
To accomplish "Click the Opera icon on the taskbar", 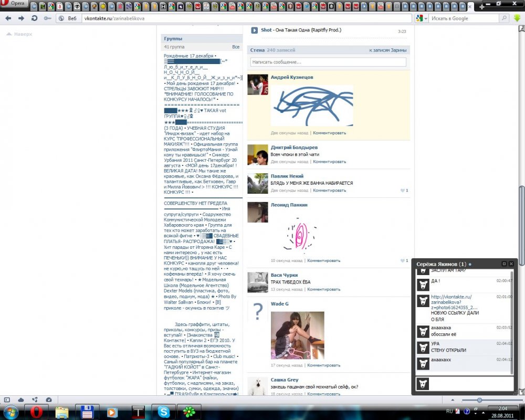I will (36, 412).
